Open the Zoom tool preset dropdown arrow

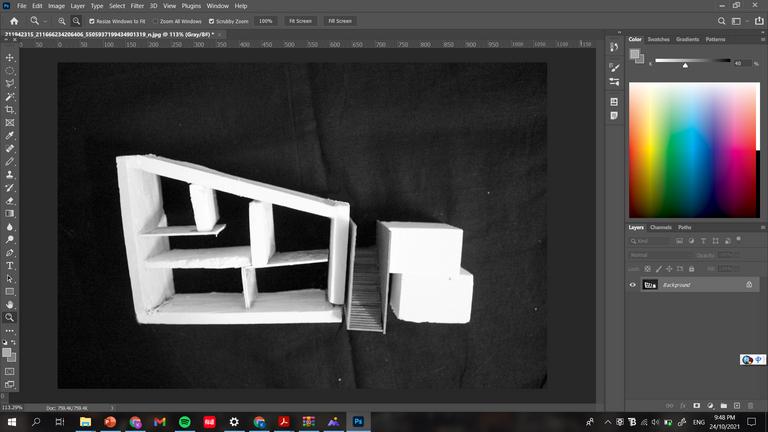[45, 21]
